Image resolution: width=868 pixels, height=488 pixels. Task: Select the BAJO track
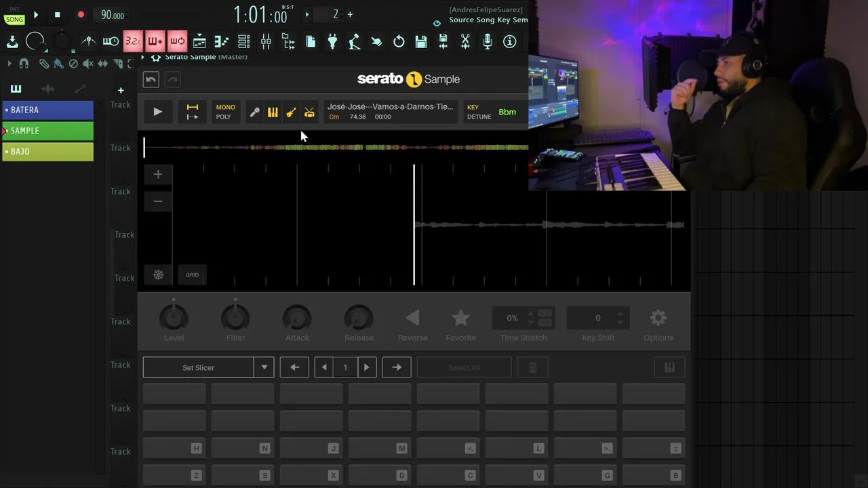tap(47, 151)
